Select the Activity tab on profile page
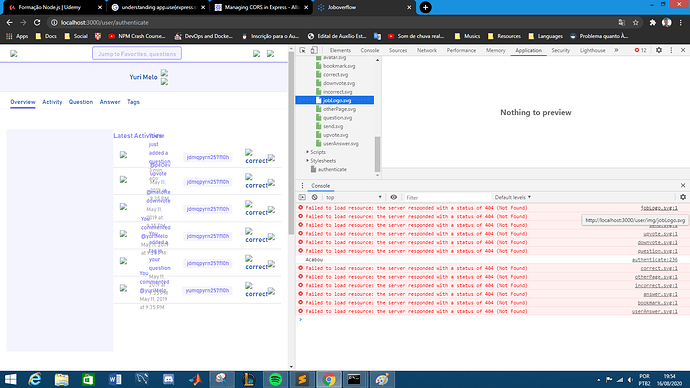Viewport: 690px width, 388px height. pos(52,102)
